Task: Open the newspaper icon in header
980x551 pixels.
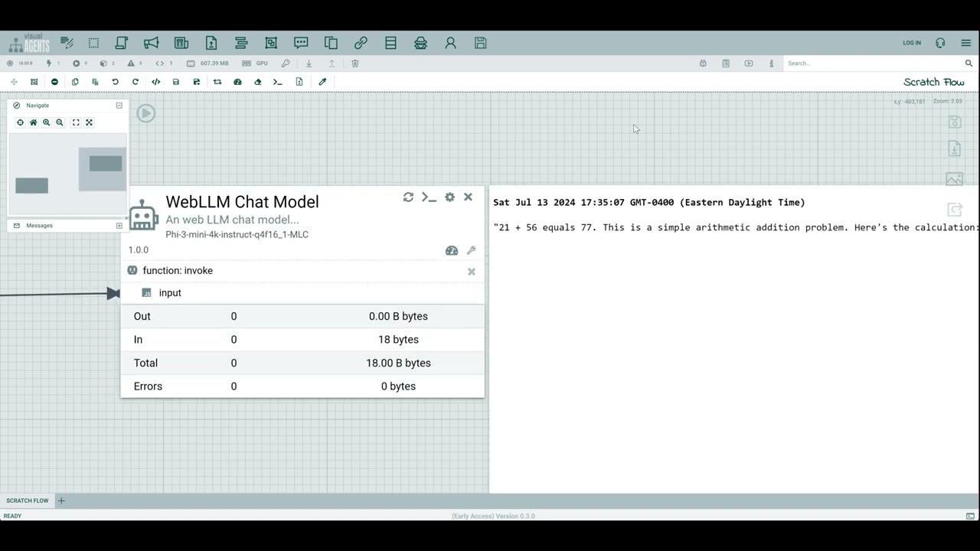Action: coord(181,43)
